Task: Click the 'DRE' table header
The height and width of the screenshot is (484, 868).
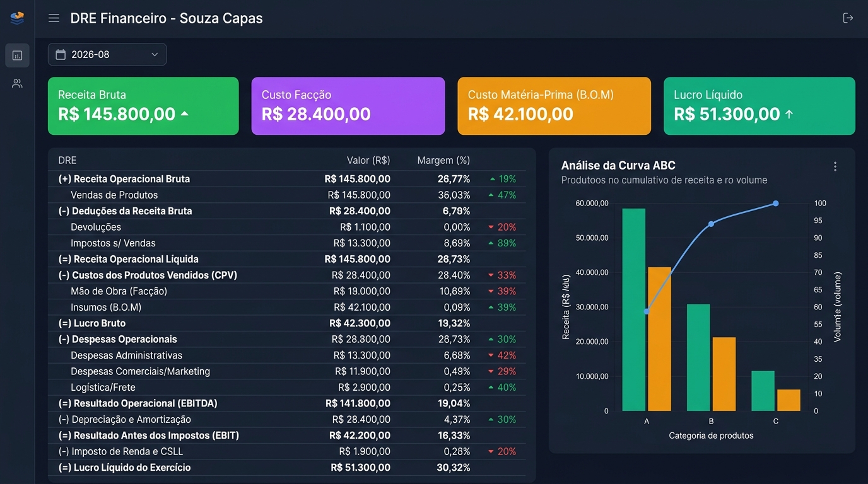Action: coord(67,161)
